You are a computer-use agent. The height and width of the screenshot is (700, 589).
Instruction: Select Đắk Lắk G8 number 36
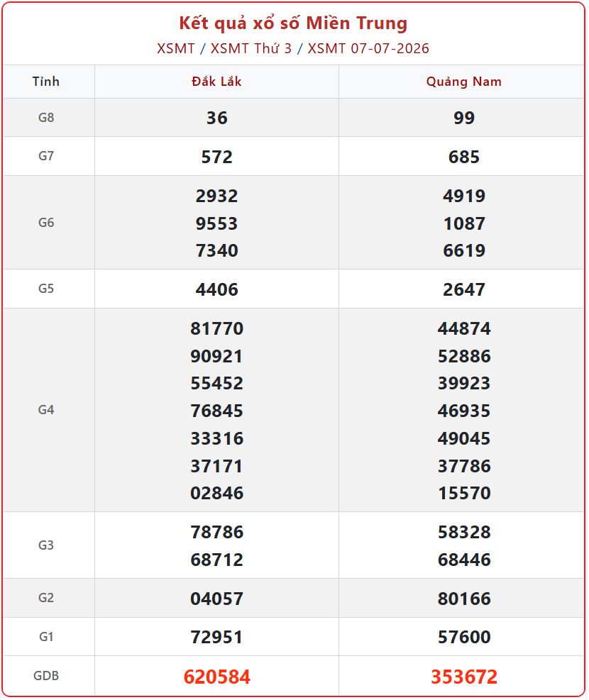tap(217, 118)
